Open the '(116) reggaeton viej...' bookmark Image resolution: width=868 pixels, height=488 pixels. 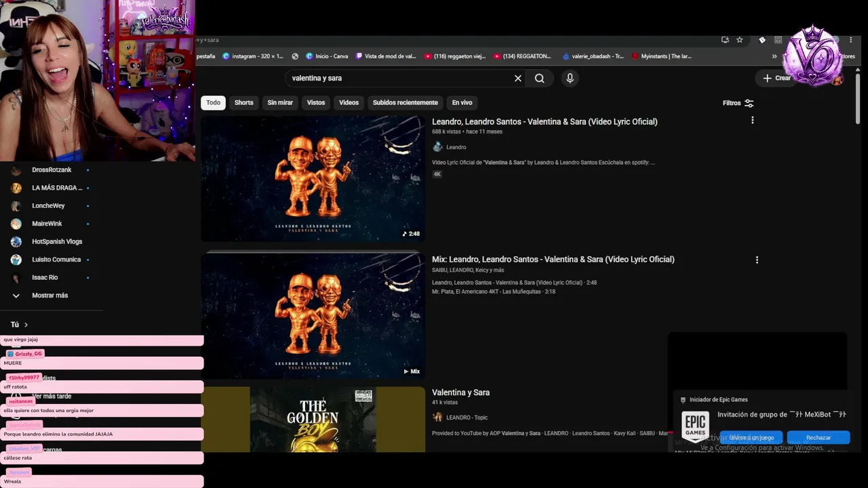coord(455,56)
